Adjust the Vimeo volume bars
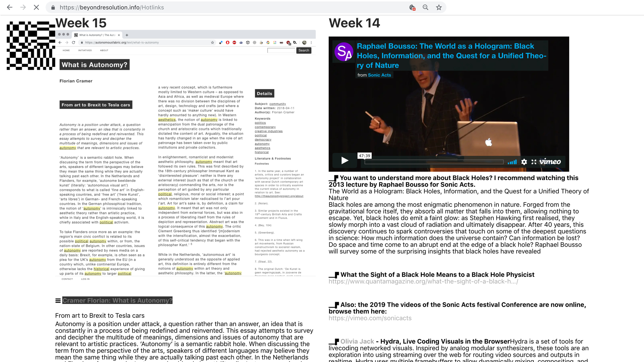This screenshot has width=644, height=362. [512, 162]
